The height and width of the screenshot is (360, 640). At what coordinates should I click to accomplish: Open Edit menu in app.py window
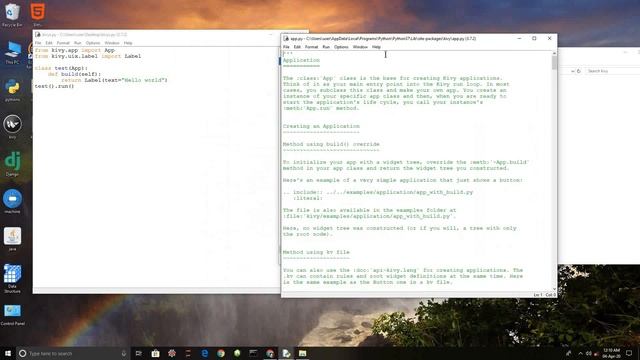point(297,47)
